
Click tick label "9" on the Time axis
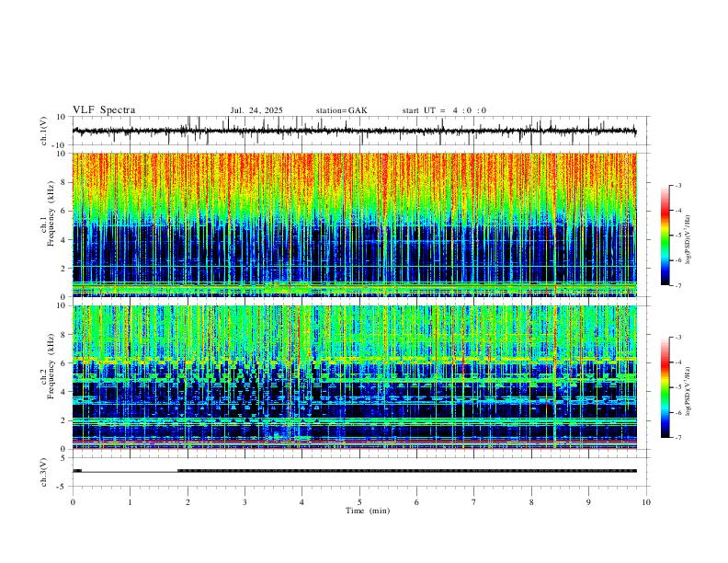pos(588,502)
